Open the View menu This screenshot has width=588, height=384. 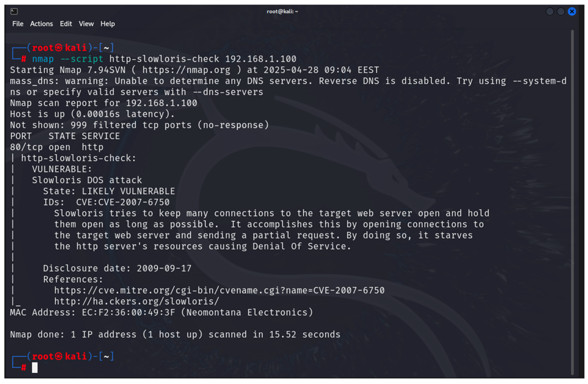tap(86, 24)
